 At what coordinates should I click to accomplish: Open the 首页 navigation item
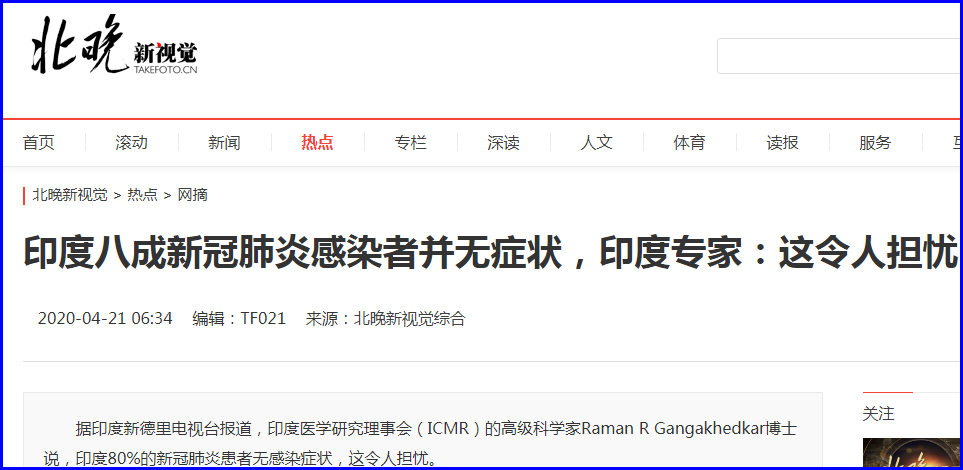tap(39, 143)
